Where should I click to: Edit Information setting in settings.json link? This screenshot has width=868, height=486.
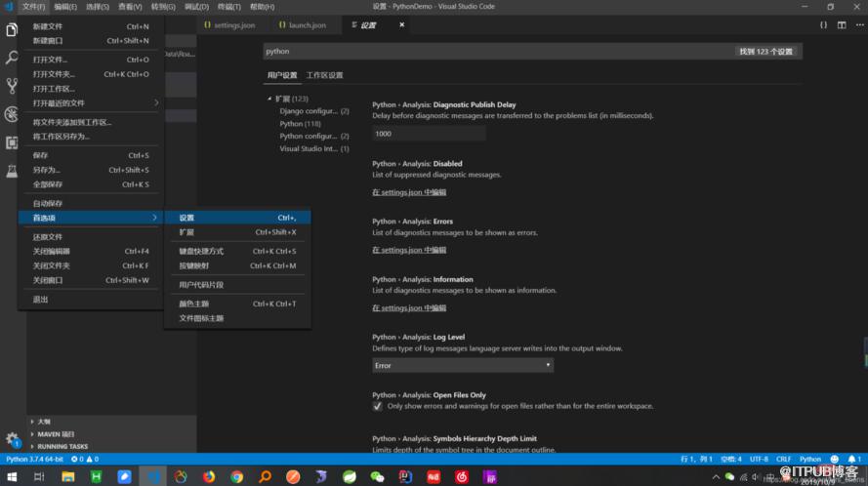(x=409, y=307)
